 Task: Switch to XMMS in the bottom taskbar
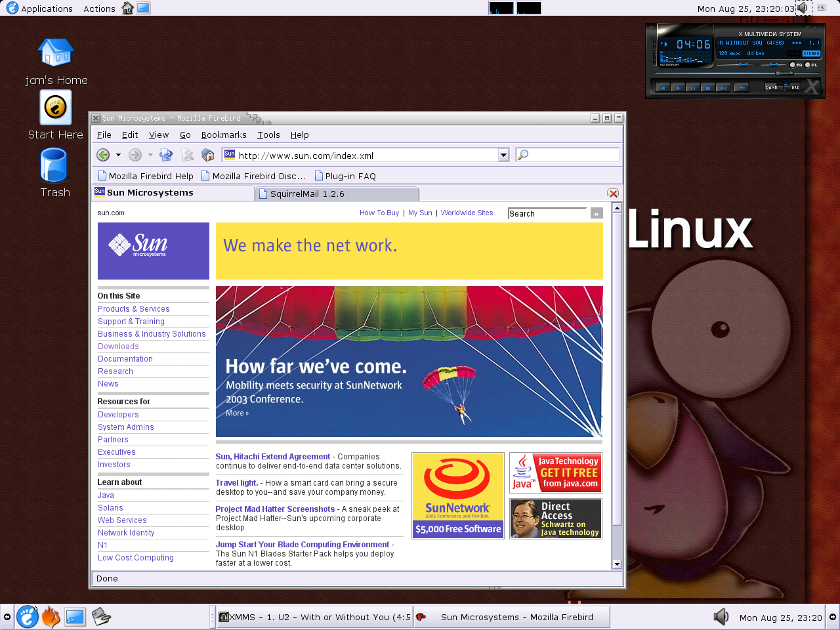pyautogui.click(x=315, y=617)
